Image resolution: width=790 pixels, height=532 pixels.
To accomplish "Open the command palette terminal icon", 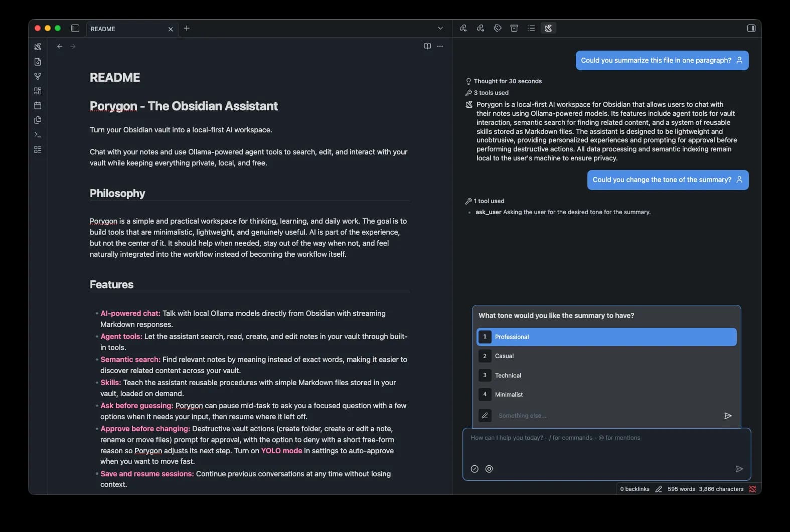I will coord(38,134).
